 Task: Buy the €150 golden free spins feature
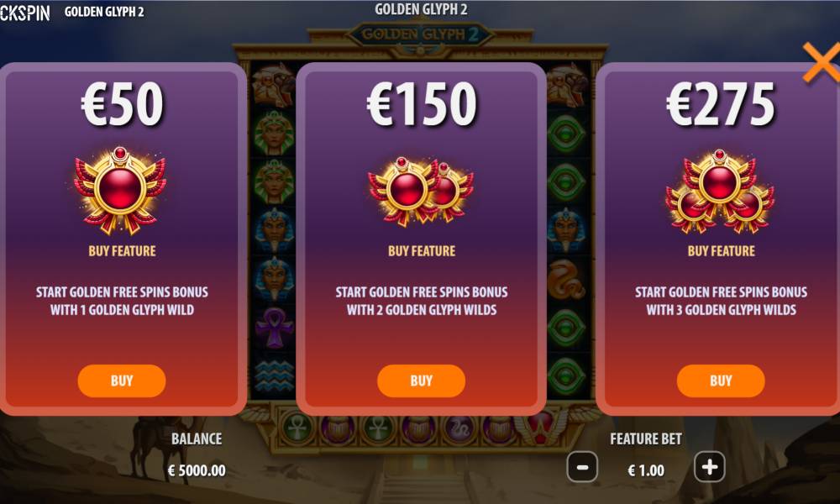coord(421,381)
